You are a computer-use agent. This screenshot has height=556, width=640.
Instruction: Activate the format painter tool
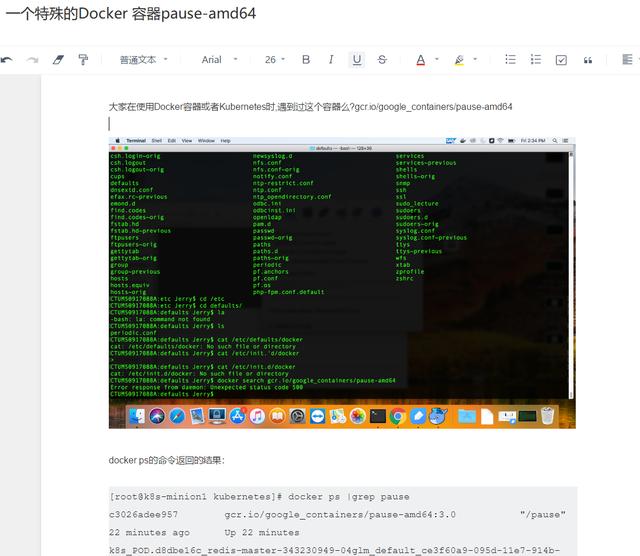[x=83, y=60]
